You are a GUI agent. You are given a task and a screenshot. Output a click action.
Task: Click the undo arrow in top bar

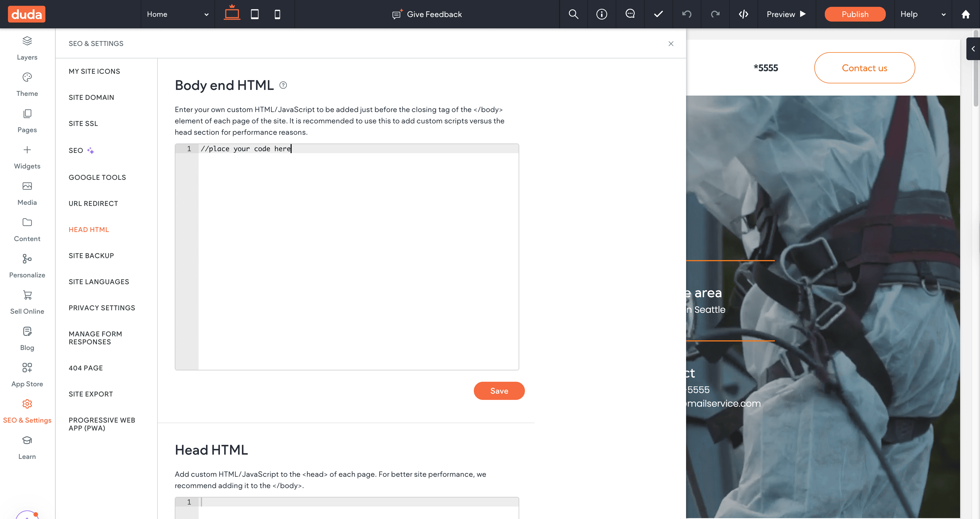pos(687,14)
